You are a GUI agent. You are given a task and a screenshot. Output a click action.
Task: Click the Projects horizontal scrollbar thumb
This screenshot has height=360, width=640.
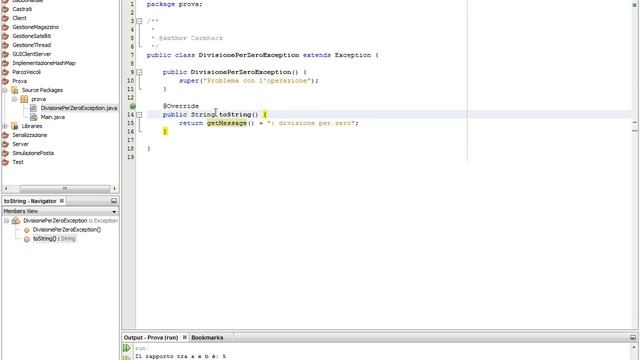click(64, 189)
